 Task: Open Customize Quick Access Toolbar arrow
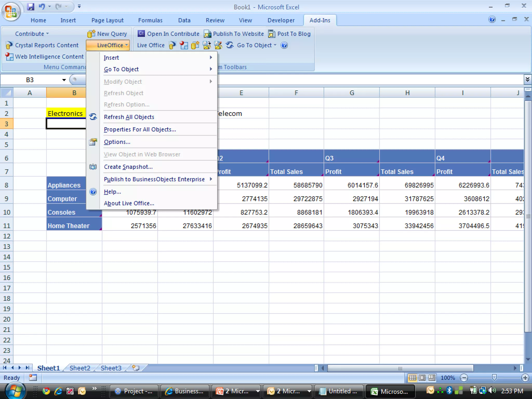coord(79,6)
